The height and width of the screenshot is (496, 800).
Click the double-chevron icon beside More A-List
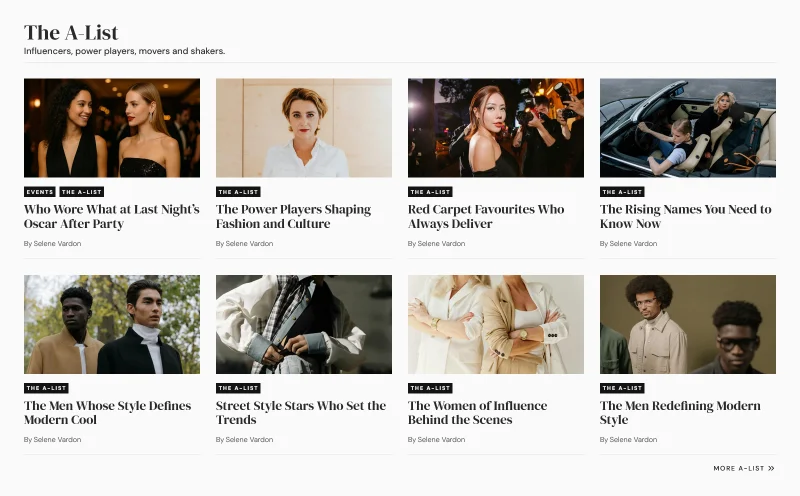pos(771,468)
